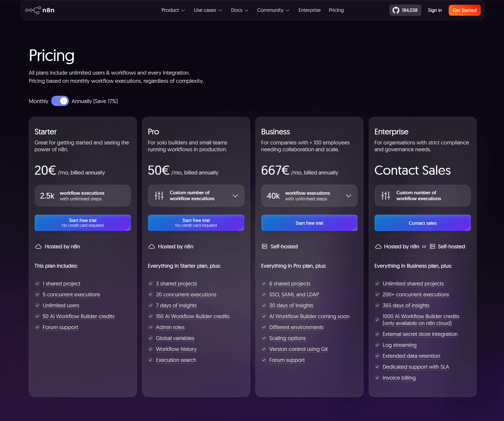The height and width of the screenshot is (421, 504).
Task: Click the checkmark beside Forum support in Starter
Action: 38,327
